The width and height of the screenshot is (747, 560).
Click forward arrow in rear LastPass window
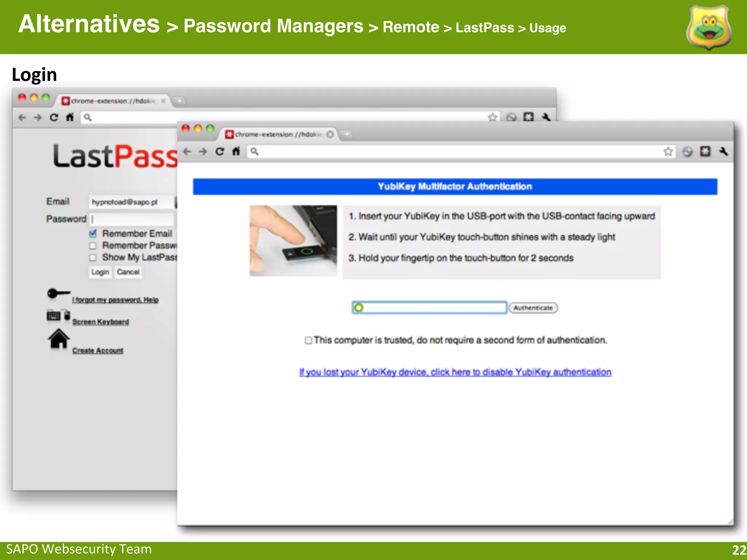(x=38, y=117)
